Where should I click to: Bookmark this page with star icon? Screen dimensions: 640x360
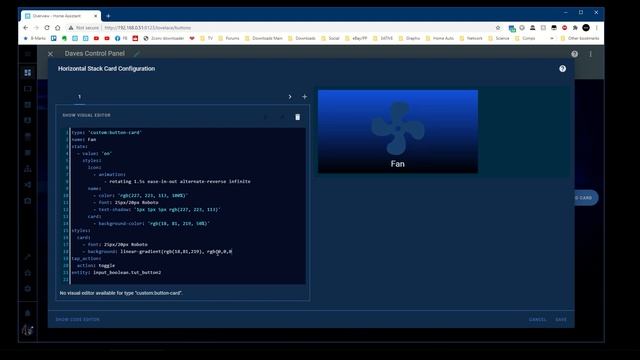(498, 28)
